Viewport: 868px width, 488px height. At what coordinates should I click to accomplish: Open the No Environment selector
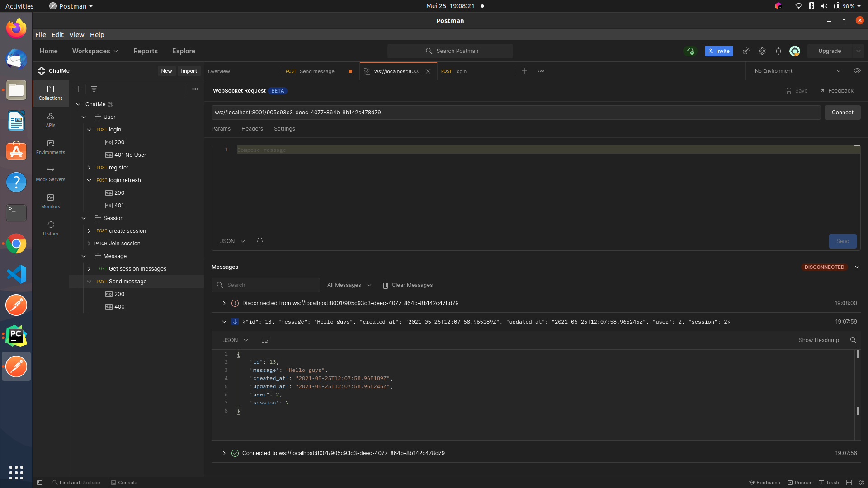tap(797, 71)
